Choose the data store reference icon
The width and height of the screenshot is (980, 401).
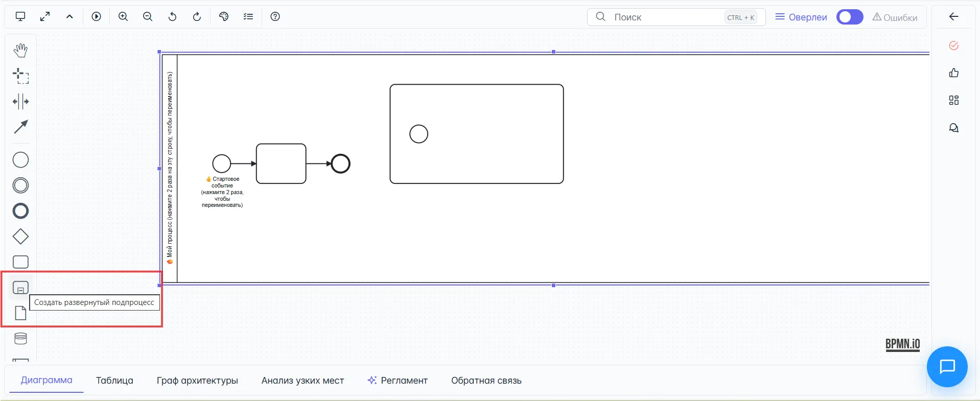click(x=20, y=339)
